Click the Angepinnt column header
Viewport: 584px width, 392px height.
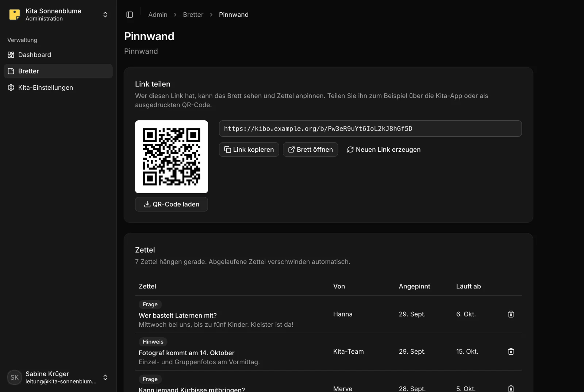point(414,286)
